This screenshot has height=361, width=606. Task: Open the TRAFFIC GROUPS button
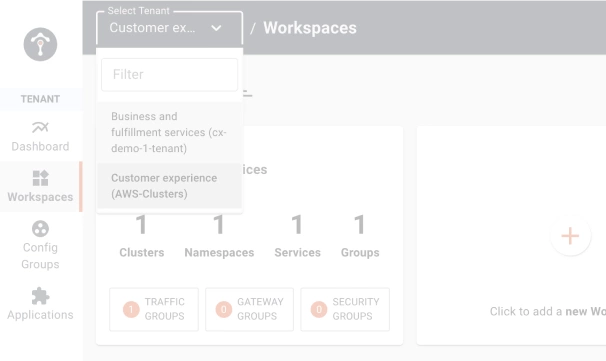[x=154, y=309]
